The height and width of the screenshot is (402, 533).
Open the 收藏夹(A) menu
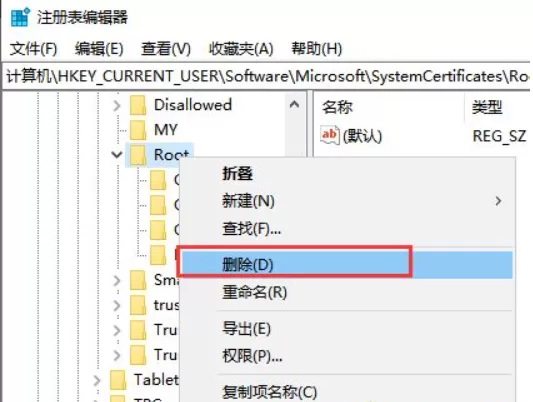pos(241,49)
